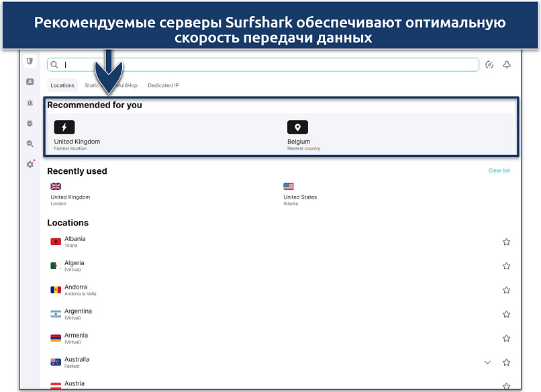The width and height of the screenshot is (541, 392).
Task: Open Settings via the gear icon
Action: [30, 164]
